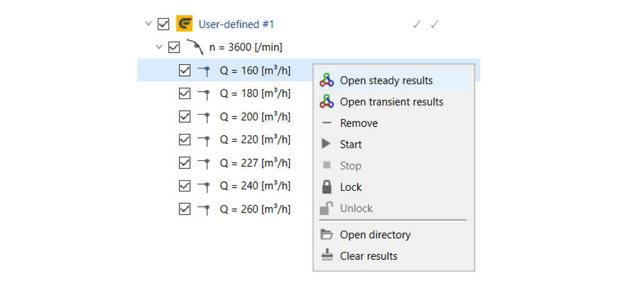644x288 pixels.
Task: Toggle checkbox for Q = 200 [m³/h]
Action: (x=185, y=117)
